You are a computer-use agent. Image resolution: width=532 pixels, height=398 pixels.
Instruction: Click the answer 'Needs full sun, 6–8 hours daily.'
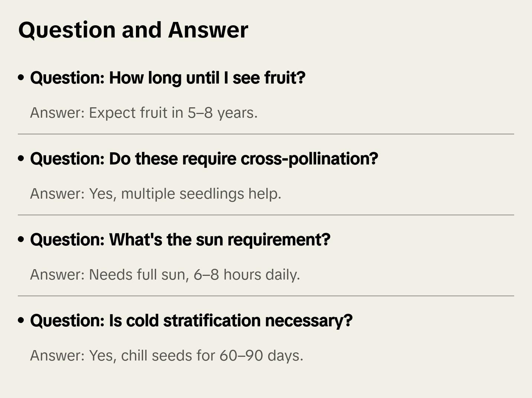tap(165, 275)
